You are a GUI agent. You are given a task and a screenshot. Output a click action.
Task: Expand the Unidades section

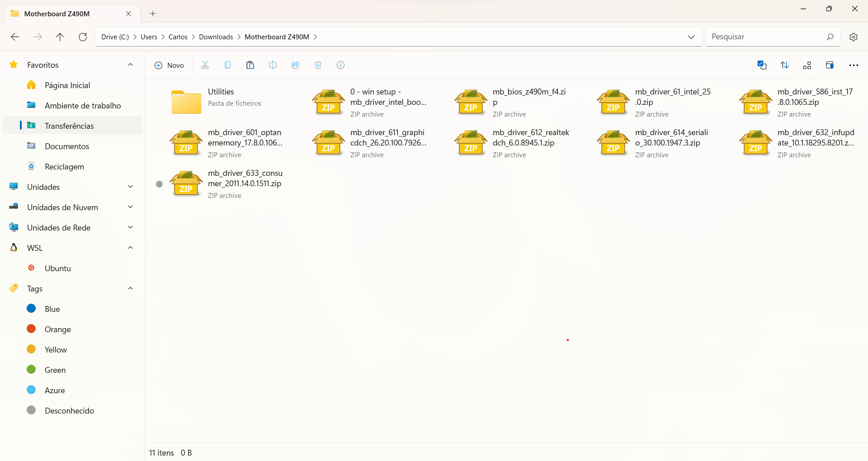[130, 186]
